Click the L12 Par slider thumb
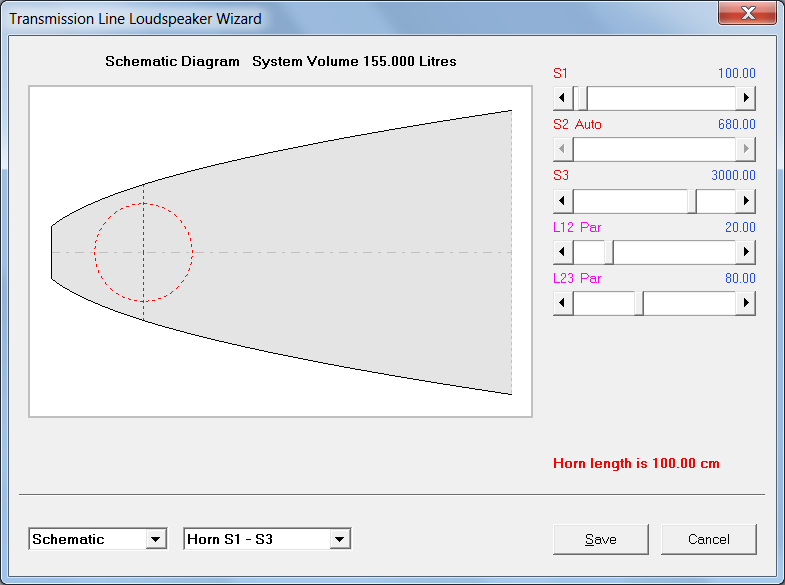 pyautogui.click(x=609, y=252)
